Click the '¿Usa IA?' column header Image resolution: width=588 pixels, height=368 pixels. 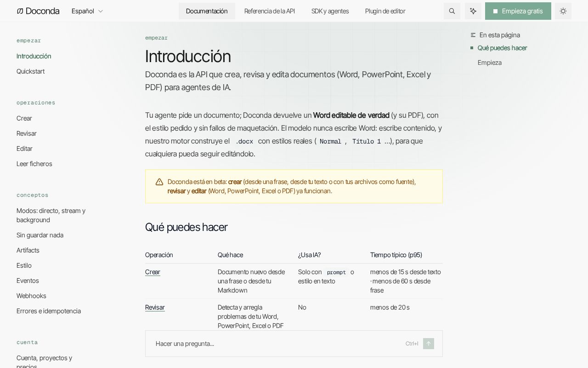click(309, 255)
